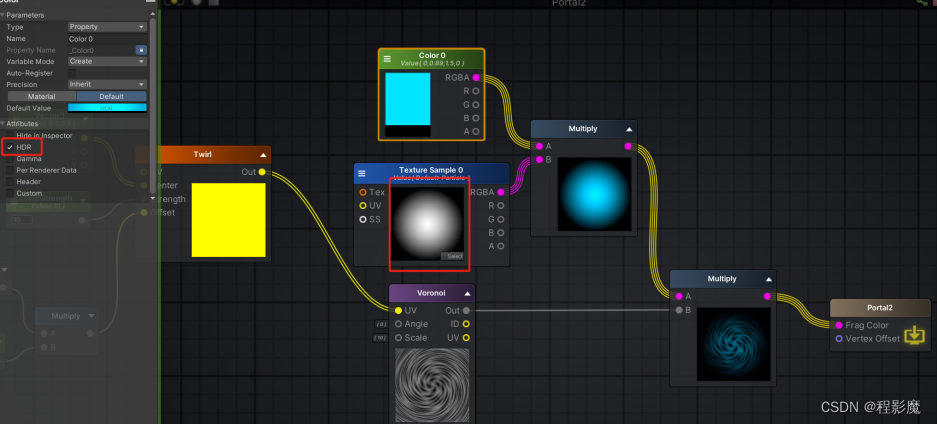Screen dimensions: 937x424
Task: Click the Voronoi Scale value box
Action: tap(380, 338)
